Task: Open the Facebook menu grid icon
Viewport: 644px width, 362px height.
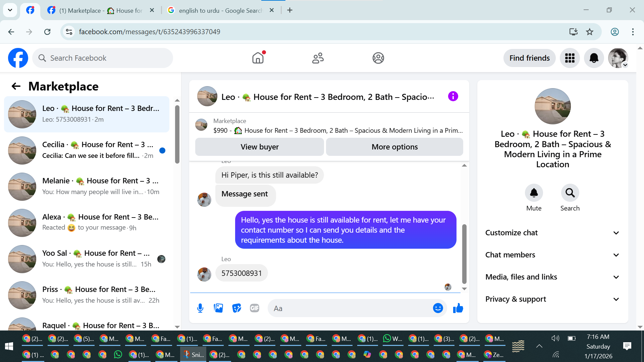Action: 570,58
